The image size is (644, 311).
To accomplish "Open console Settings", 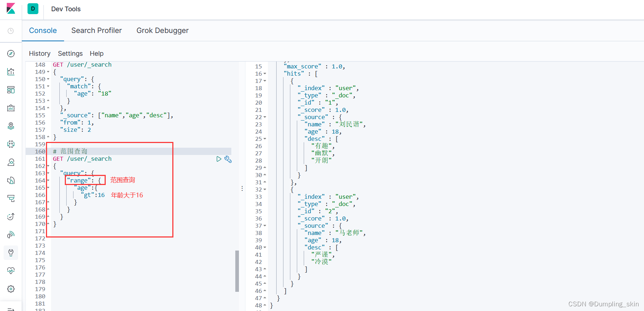I will (70, 54).
